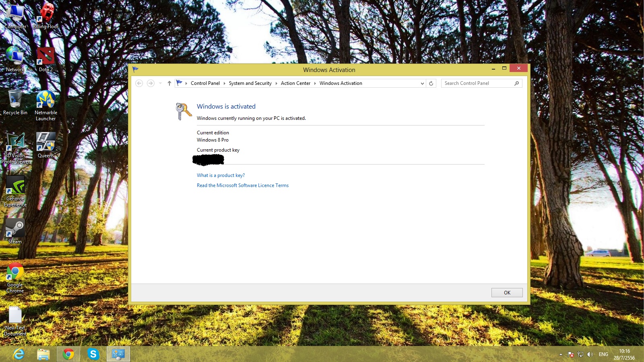
Task: Open the taskbar clock and date
Action: [624, 354]
